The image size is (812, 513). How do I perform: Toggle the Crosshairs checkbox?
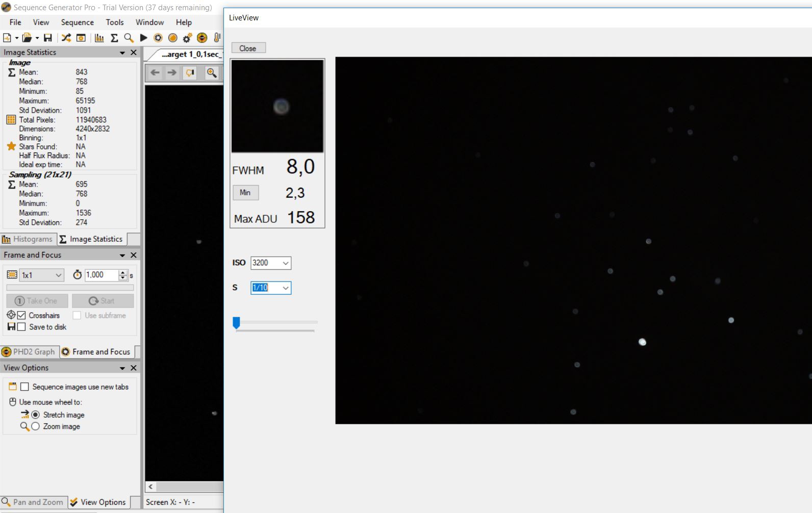click(x=21, y=316)
